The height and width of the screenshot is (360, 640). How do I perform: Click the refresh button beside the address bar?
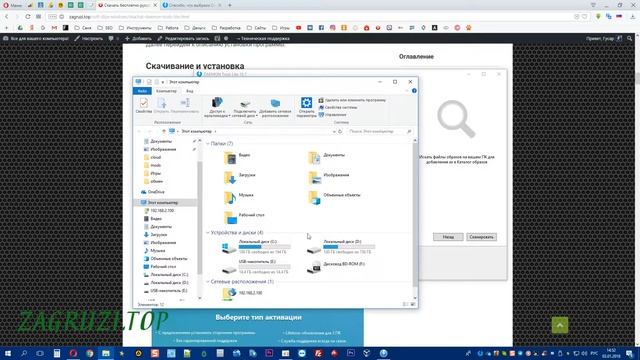340,131
